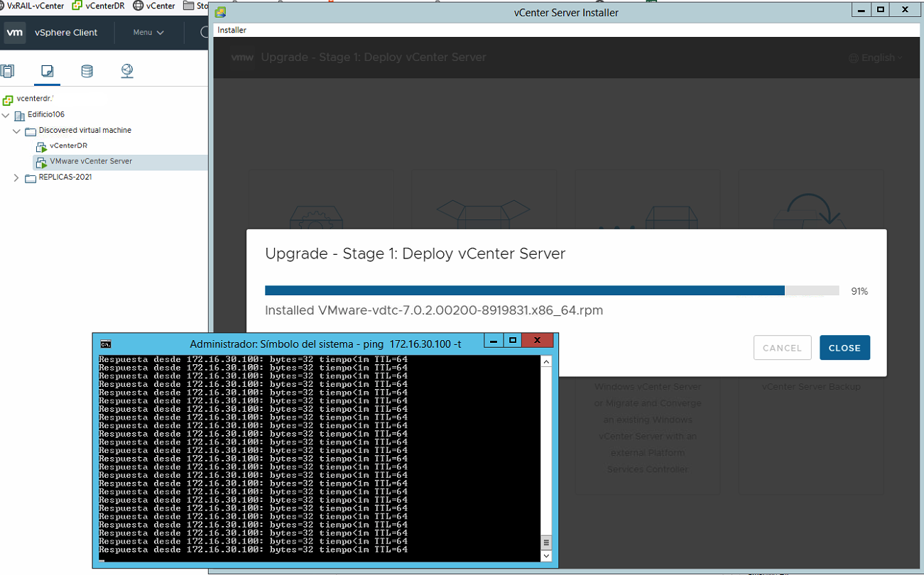Select the VMware vCenter Server VM
The height and width of the screenshot is (575, 924).
(x=91, y=162)
